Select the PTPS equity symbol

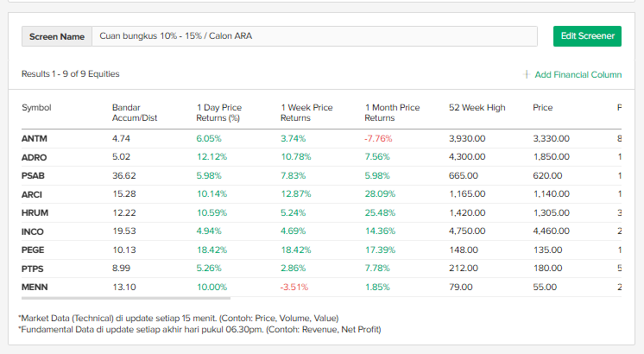click(33, 269)
